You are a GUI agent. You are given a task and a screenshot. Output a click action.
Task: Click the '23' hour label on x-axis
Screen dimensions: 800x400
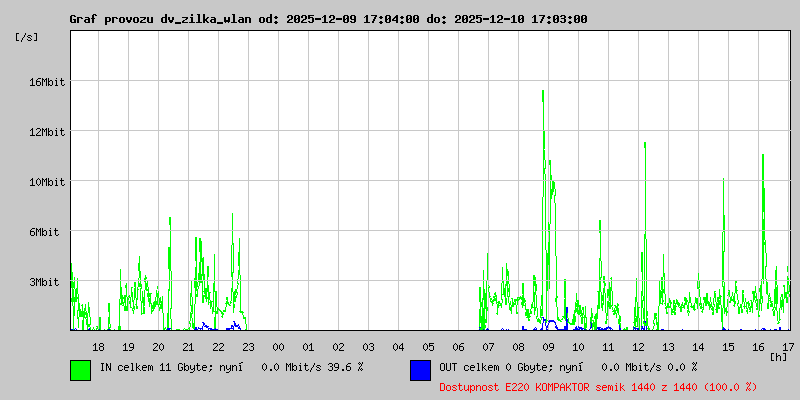pos(248,347)
